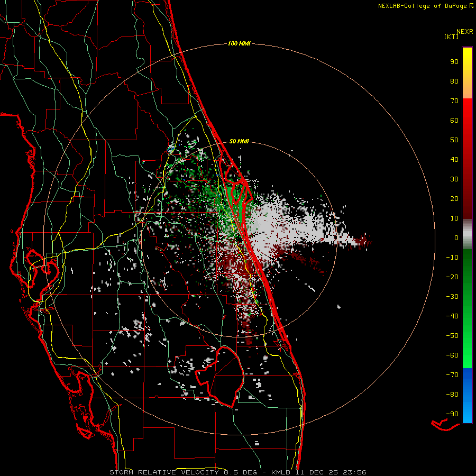This screenshot has width=476, height=476.
Task: Click the 11 DEC 25 date text
Action: click(317, 472)
